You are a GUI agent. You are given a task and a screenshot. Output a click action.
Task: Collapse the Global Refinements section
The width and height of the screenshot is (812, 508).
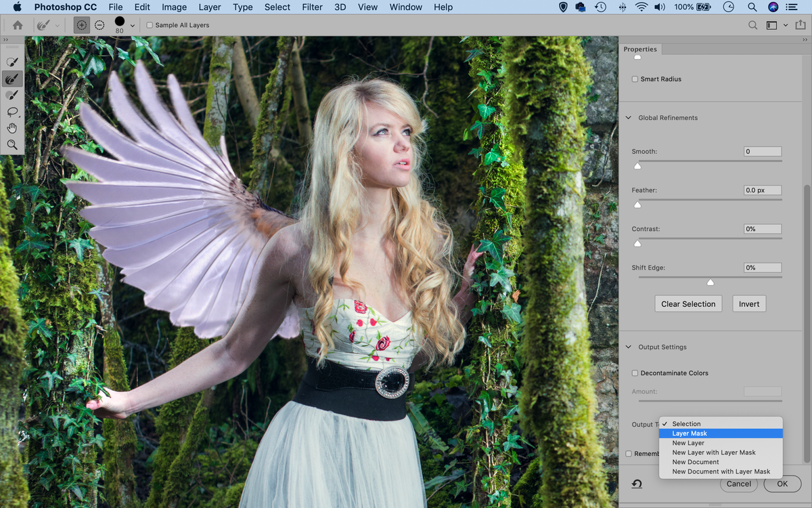627,117
